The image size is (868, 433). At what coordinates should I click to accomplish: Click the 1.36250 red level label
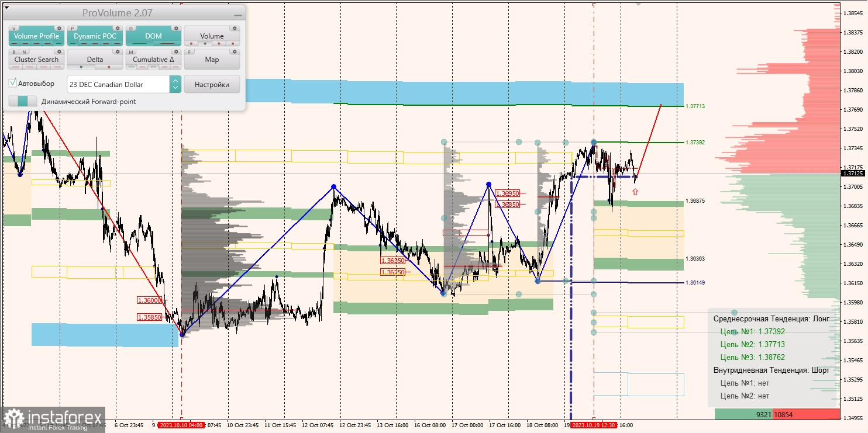392,272
